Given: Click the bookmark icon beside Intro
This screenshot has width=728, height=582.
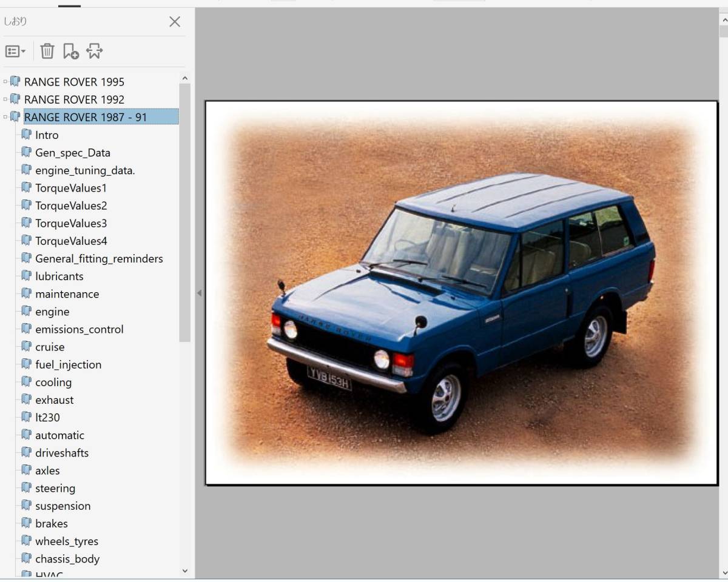Looking at the screenshot, I should 26,135.
